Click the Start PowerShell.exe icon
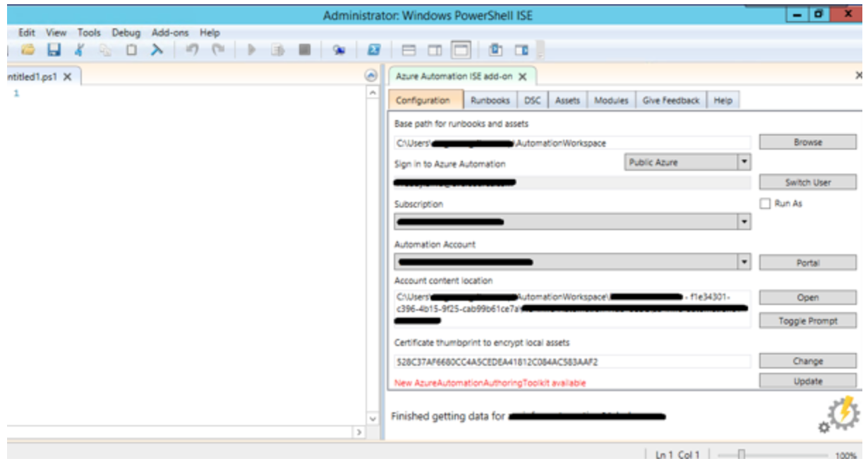Screen dimensions: 868x466 (x=375, y=51)
